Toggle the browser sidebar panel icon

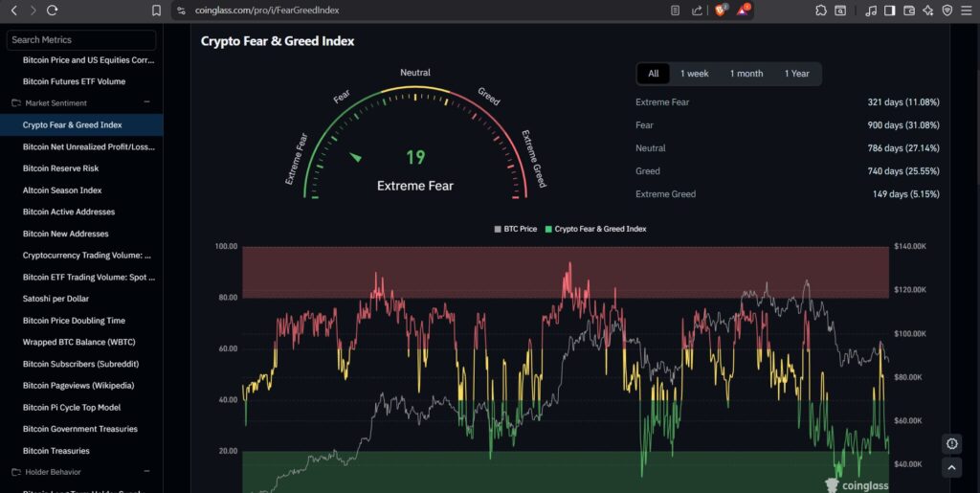[889, 11]
